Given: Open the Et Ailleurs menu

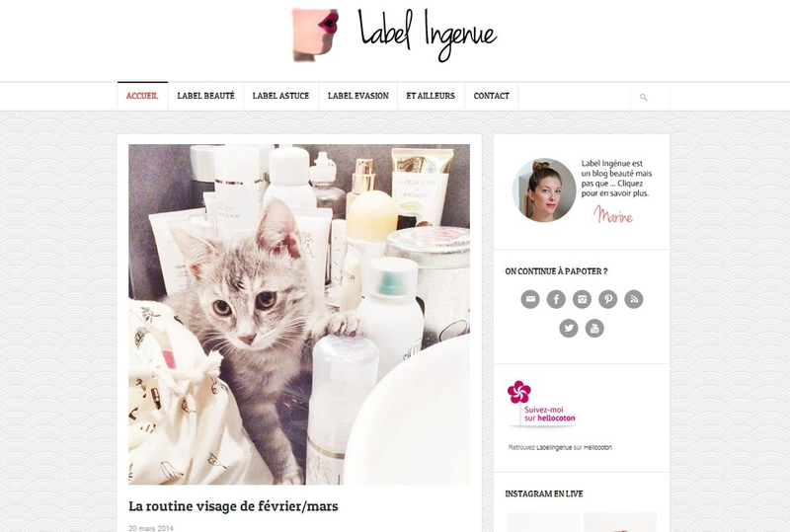Looking at the screenshot, I should 431,96.
